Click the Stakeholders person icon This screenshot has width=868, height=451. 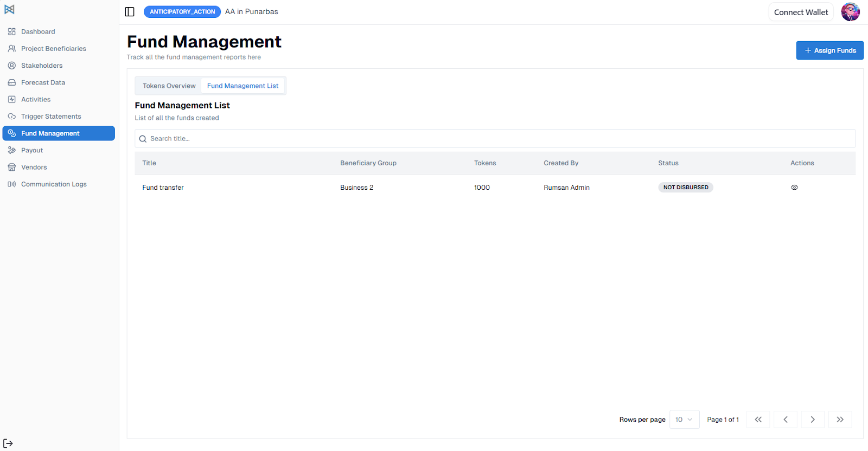click(x=12, y=66)
